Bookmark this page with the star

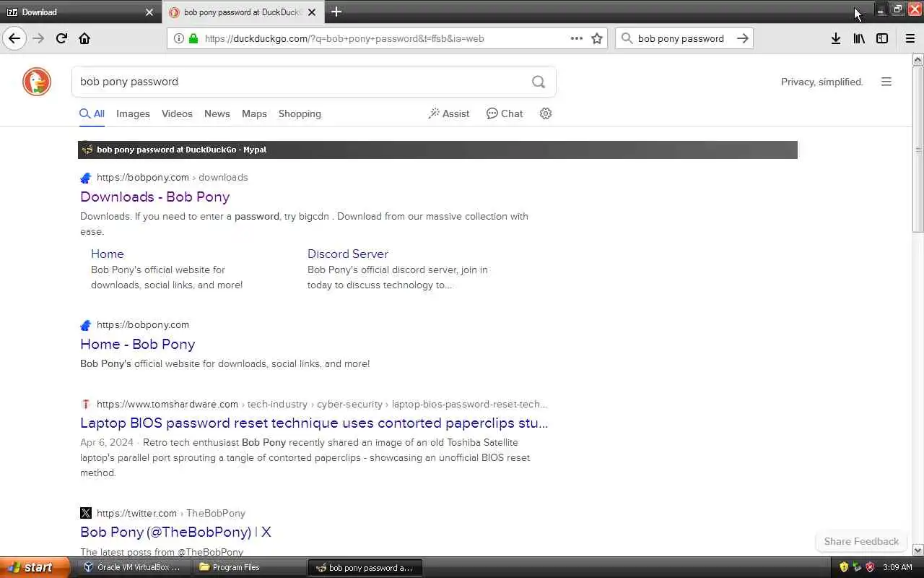597,38
